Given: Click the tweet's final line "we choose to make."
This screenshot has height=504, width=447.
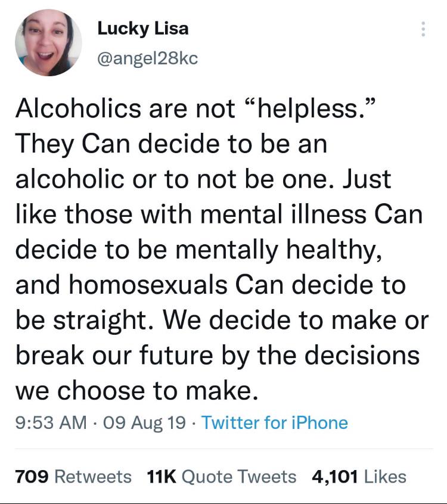Looking at the screenshot, I should [x=138, y=391].
